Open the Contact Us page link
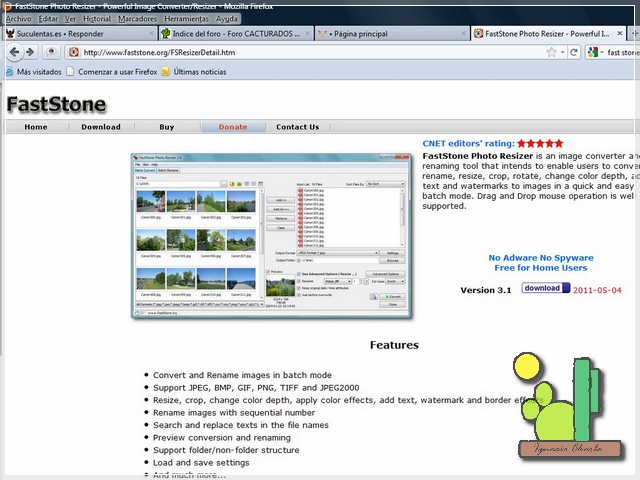 point(298,127)
